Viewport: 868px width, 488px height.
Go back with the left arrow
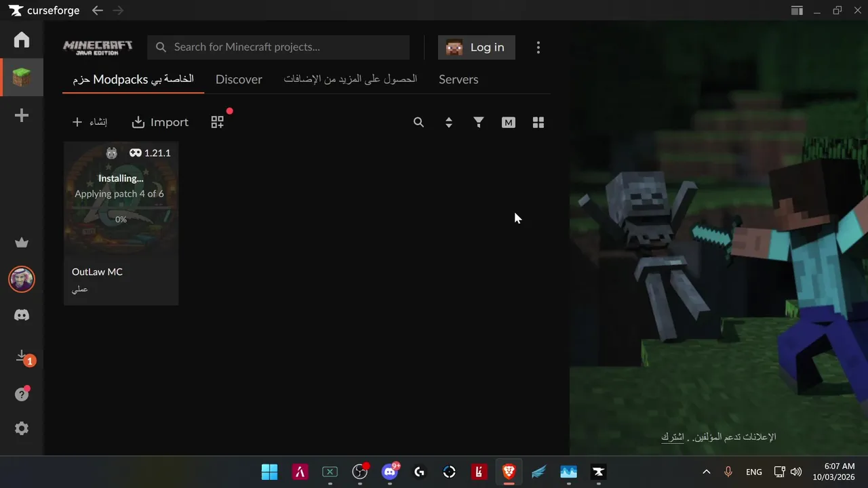tap(98, 10)
